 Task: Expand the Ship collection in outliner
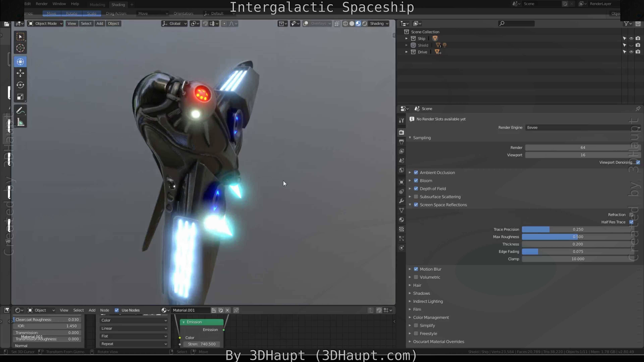click(x=407, y=39)
